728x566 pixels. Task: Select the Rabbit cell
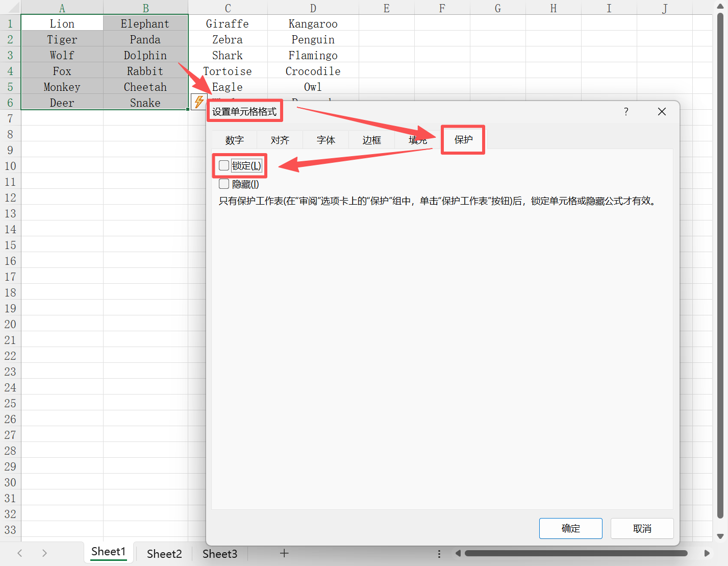click(145, 71)
